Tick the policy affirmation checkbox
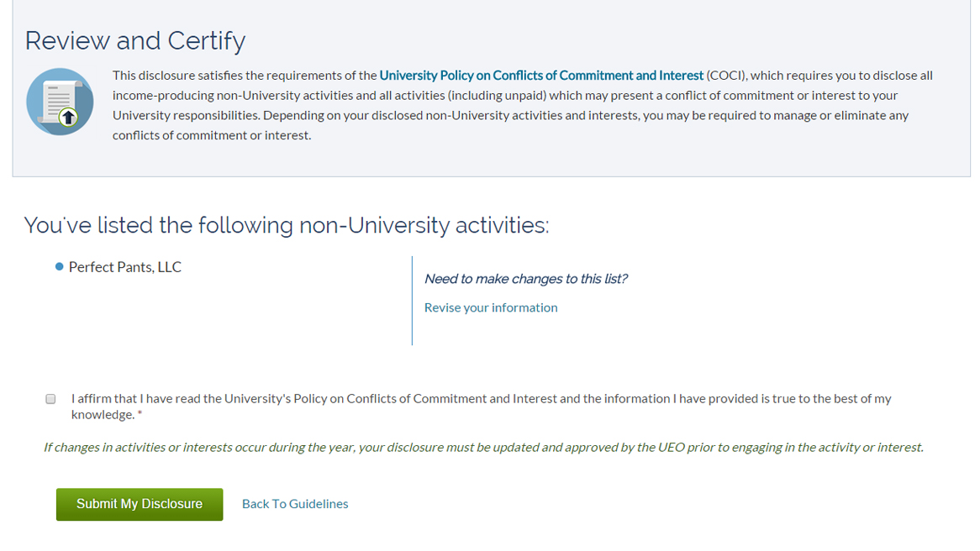Image resolution: width=980 pixels, height=551 pixels. tap(50, 399)
